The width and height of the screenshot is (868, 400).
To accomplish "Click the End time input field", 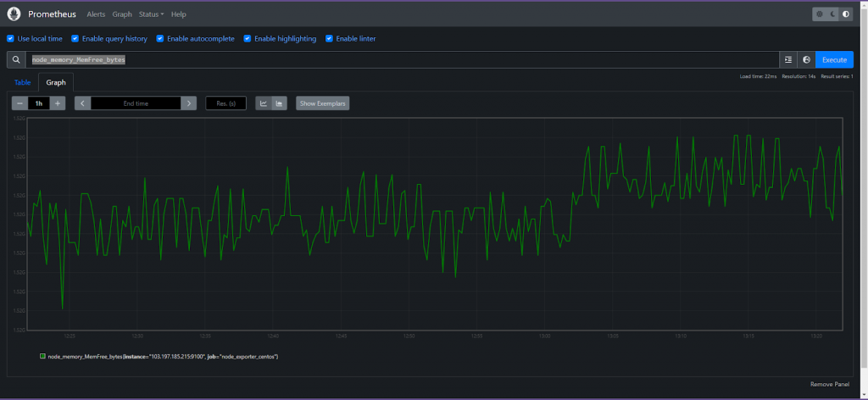I will tap(136, 103).
